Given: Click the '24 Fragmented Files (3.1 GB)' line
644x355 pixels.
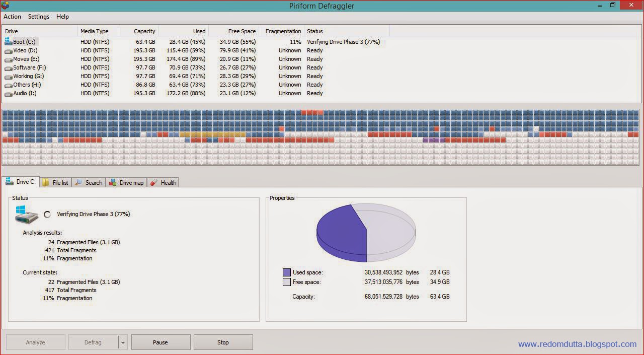Looking at the screenshot, I should click(84, 242).
